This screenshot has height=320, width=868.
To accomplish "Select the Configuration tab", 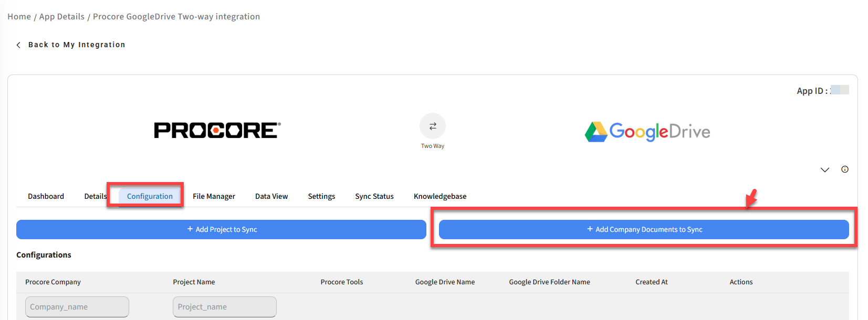I will tap(150, 196).
